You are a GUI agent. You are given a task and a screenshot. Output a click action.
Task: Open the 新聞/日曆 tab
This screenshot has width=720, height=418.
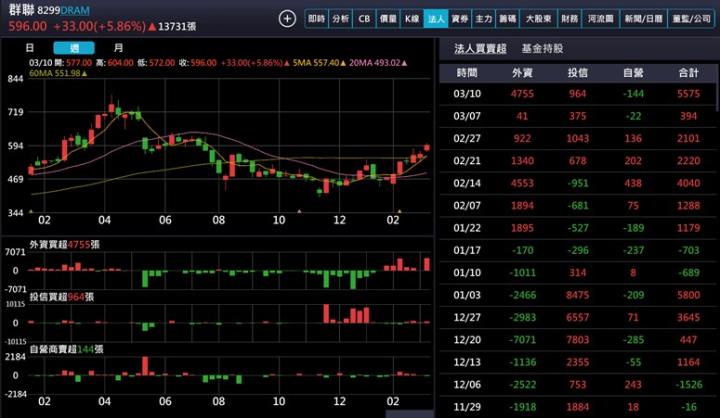point(643,19)
